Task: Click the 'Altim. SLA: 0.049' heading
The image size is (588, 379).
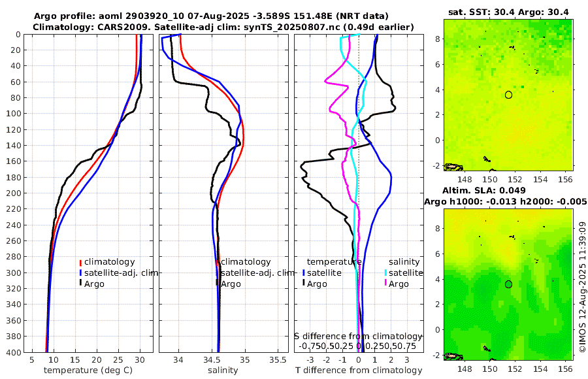Action: click(x=484, y=191)
